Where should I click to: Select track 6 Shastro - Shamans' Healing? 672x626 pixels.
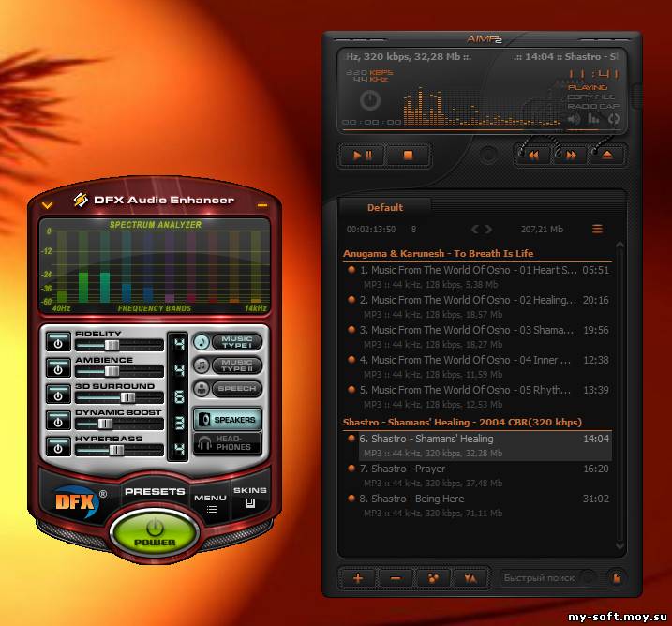click(478, 446)
